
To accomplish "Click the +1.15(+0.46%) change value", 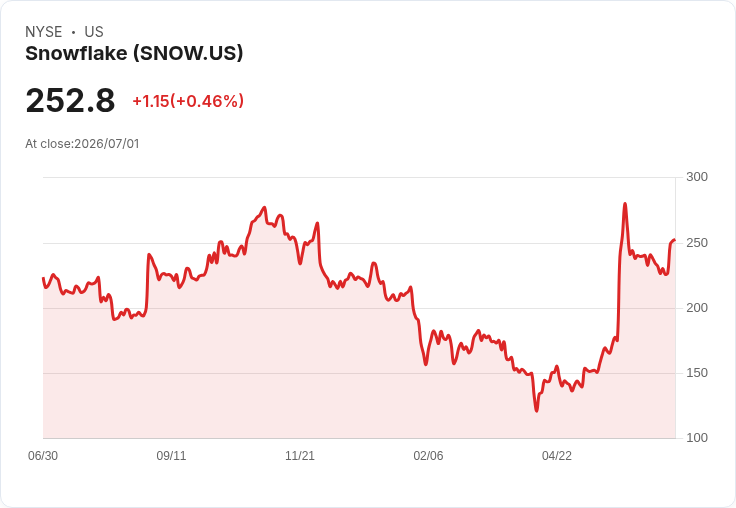I will pyautogui.click(x=188, y=101).
